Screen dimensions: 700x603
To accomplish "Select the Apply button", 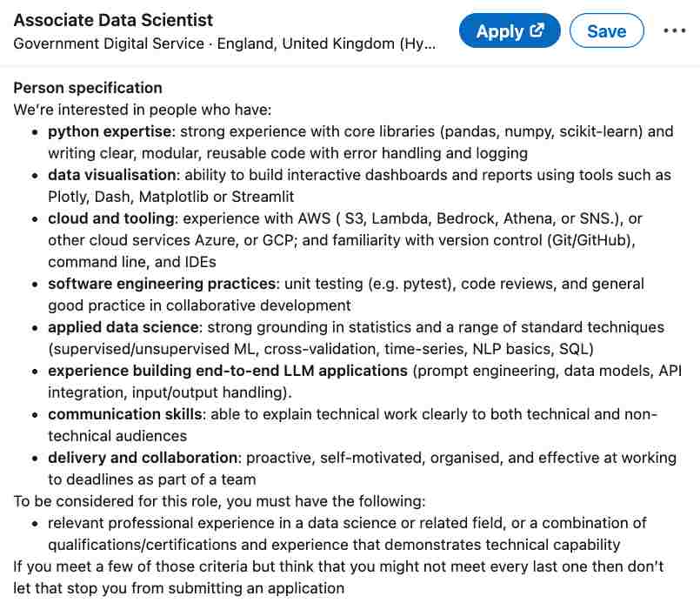I will (510, 30).
